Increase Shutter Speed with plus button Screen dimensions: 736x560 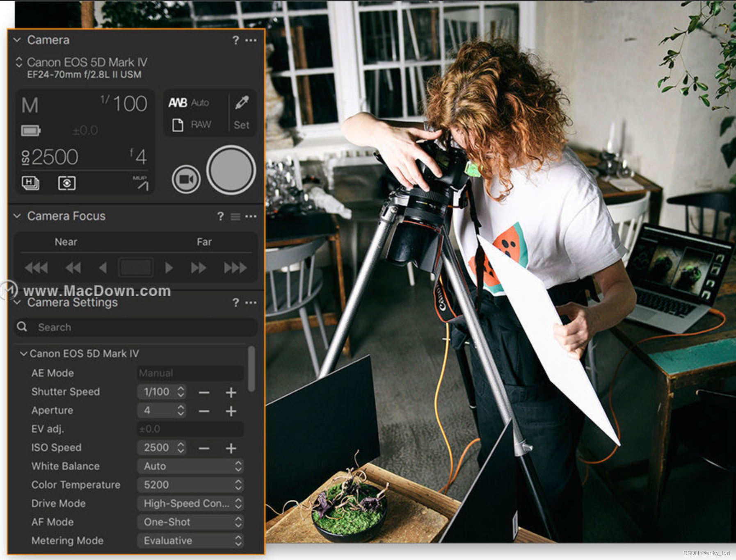231,392
